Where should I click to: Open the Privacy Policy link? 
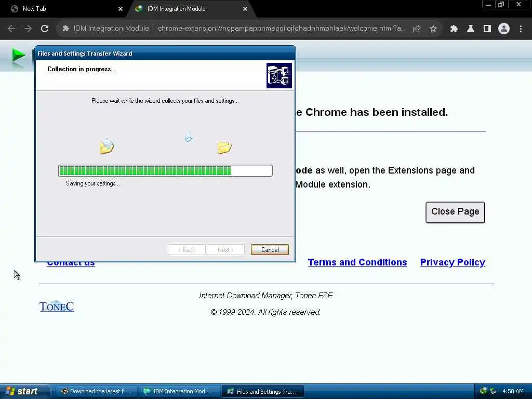453,262
